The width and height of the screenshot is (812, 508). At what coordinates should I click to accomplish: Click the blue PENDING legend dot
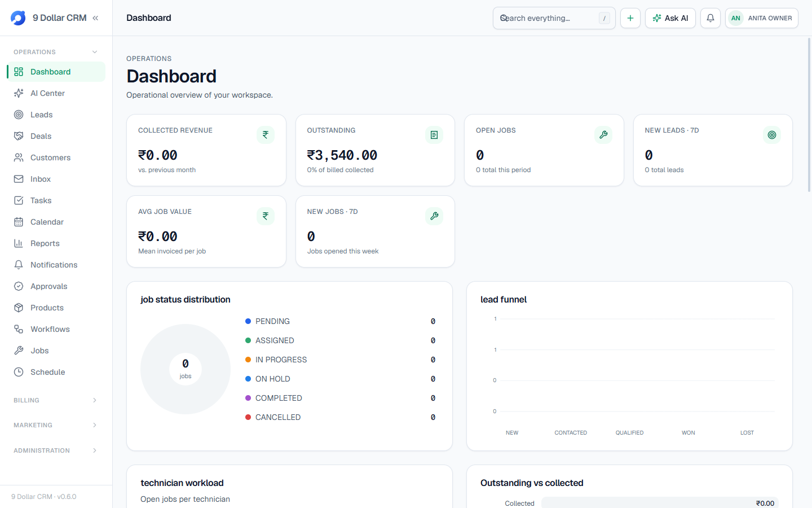click(248, 321)
